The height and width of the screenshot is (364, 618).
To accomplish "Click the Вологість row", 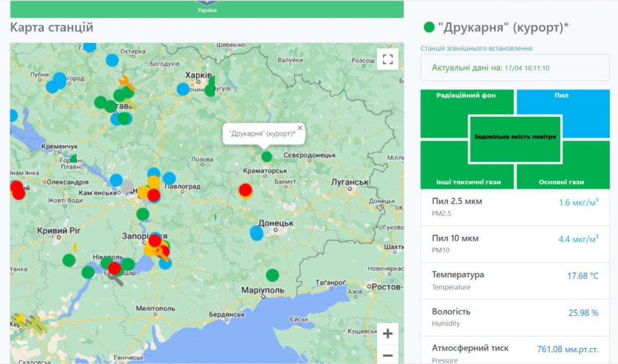I will tap(515, 317).
